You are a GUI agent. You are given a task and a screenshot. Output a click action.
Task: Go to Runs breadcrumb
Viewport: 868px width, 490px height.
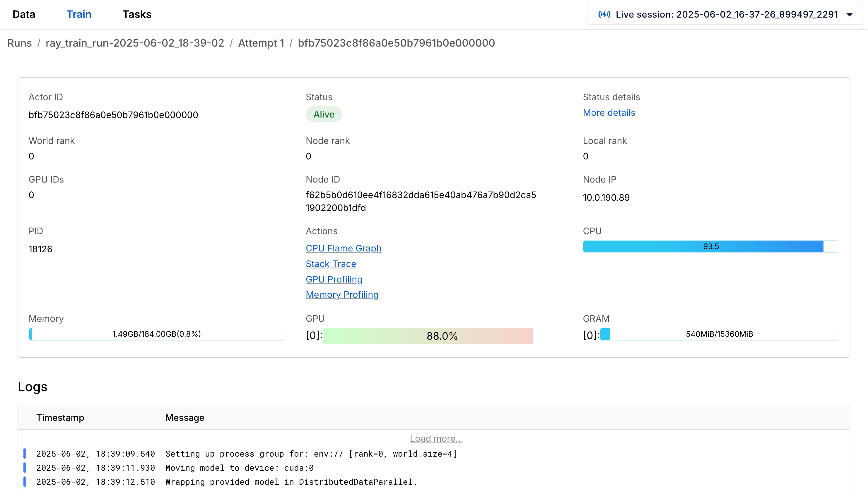click(x=20, y=43)
